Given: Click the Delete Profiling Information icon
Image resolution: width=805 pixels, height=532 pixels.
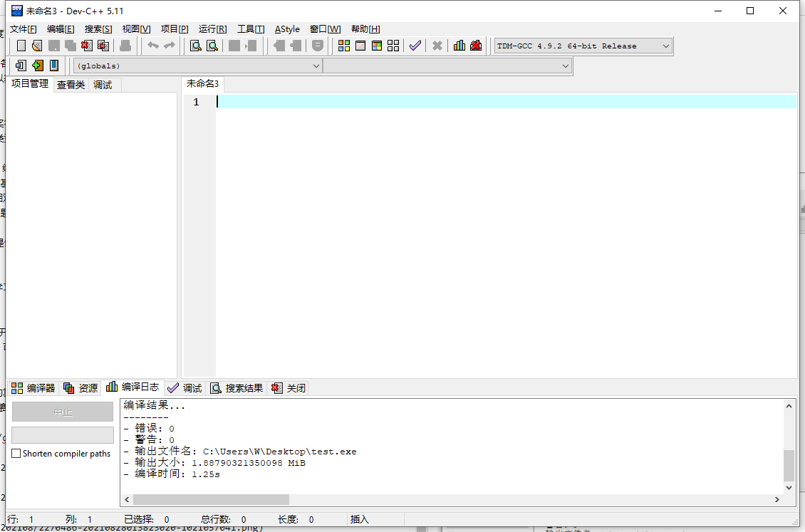Looking at the screenshot, I should pos(476,46).
